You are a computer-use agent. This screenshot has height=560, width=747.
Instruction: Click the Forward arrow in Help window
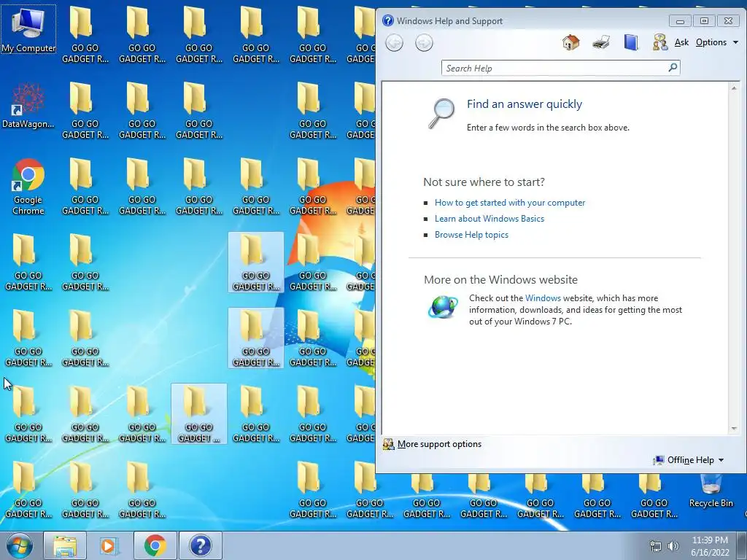point(424,43)
